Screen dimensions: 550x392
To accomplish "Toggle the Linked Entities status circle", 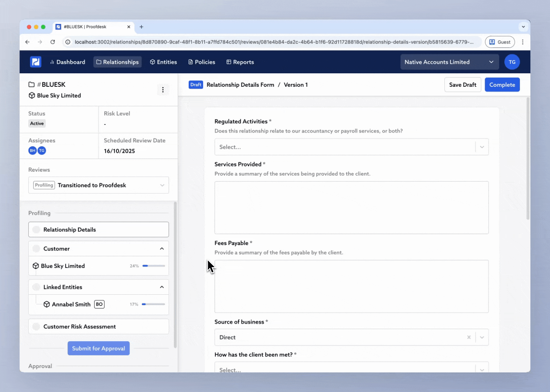I will [x=36, y=287].
